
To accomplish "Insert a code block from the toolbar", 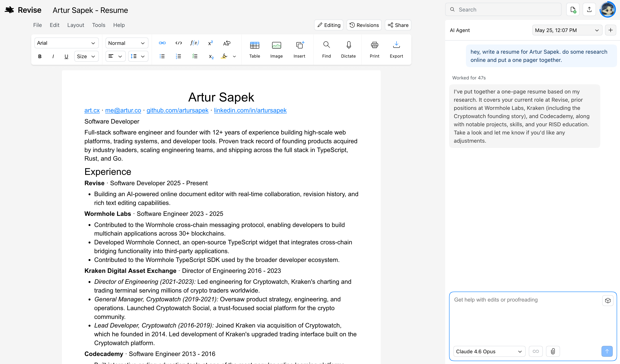I will coord(179,43).
